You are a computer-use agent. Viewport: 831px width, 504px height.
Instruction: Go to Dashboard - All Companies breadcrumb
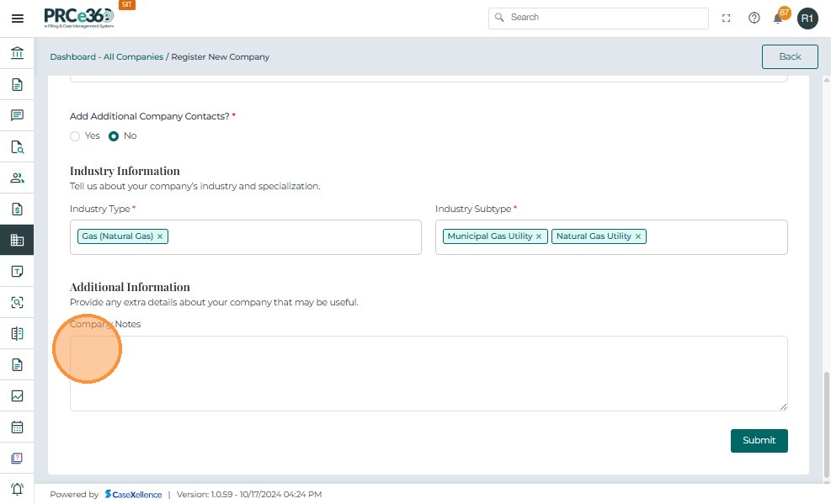(x=106, y=57)
